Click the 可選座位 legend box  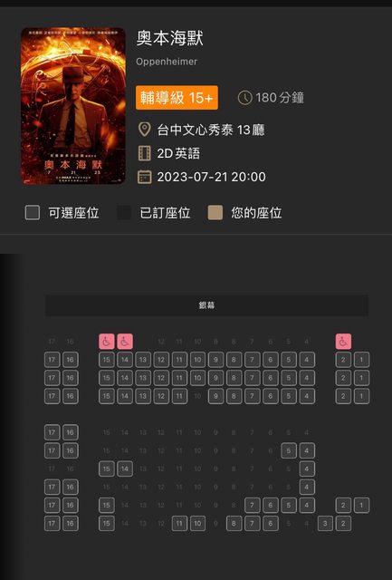(33, 213)
